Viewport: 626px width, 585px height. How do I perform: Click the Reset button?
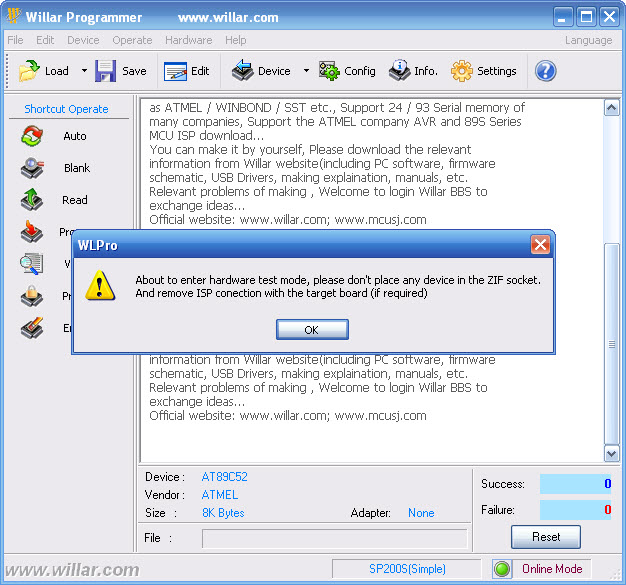pos(546,537)
